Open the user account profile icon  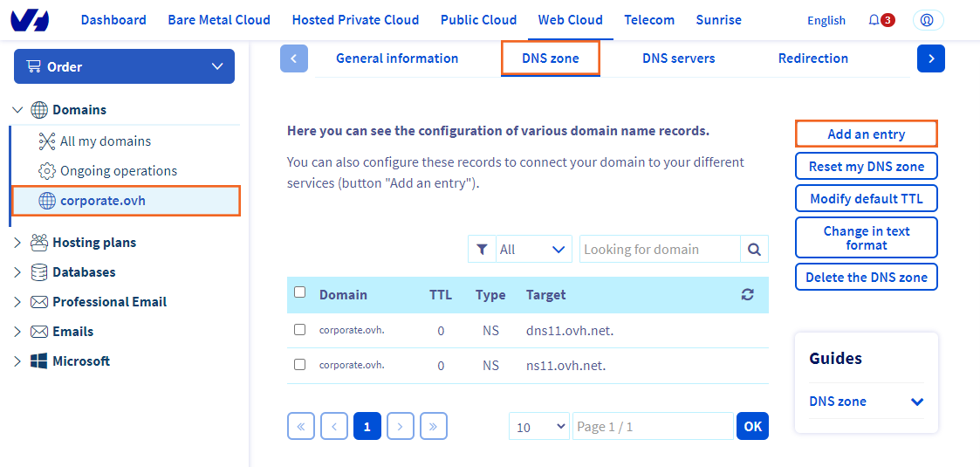pos(928,20)
